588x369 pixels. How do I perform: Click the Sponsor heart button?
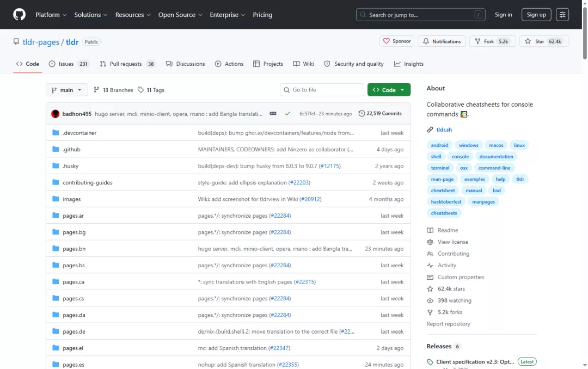[x=397, y=41]
